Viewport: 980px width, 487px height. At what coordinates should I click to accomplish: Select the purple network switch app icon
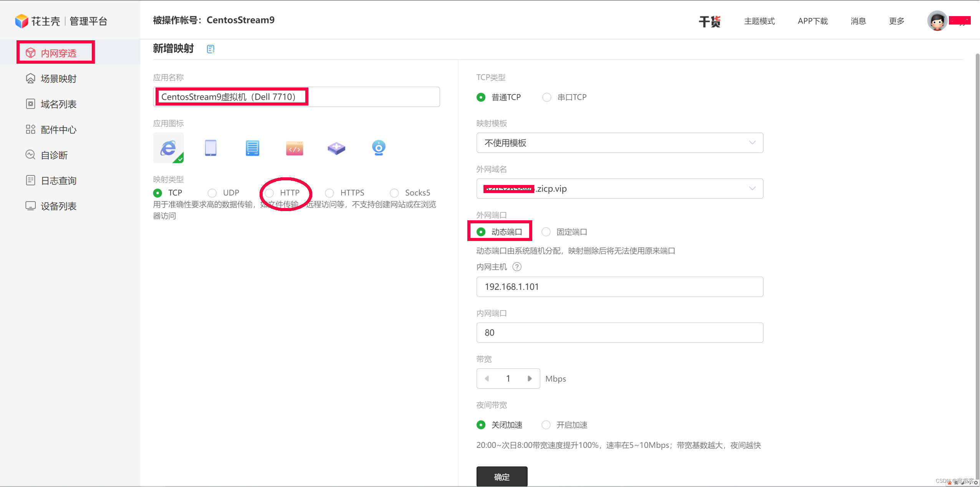336,148
